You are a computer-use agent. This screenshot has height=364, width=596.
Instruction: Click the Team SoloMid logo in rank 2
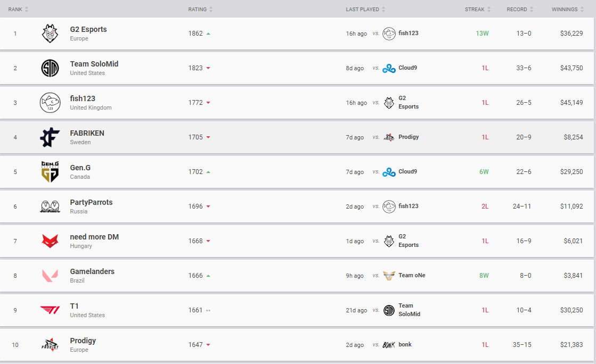(50, 68)
